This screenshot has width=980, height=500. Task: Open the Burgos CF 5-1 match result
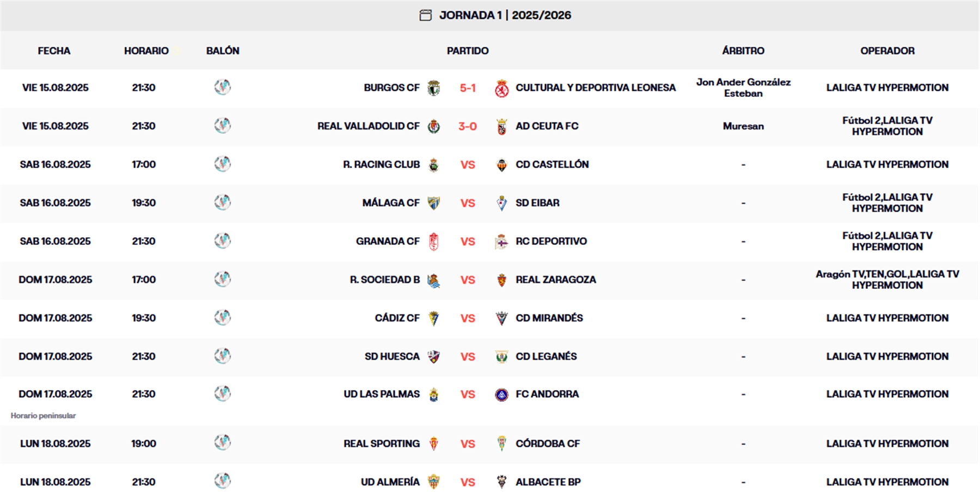point(466,88)
